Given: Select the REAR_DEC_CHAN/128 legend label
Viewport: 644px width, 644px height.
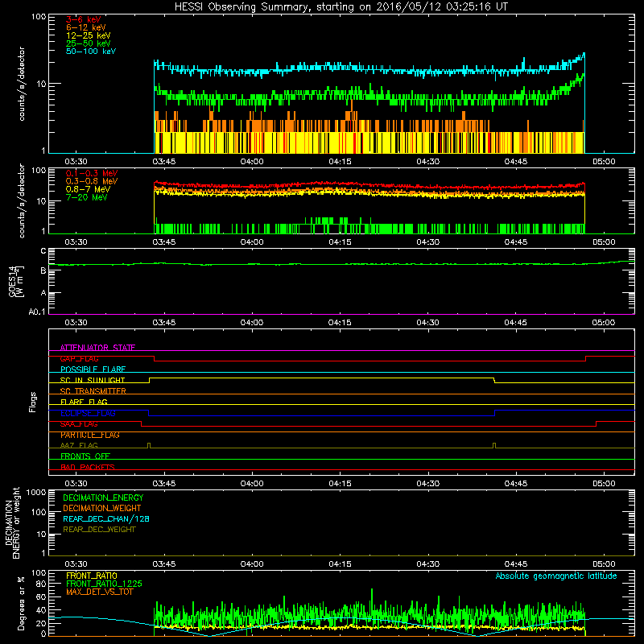Looking at the screenshot, I should 106,518.
